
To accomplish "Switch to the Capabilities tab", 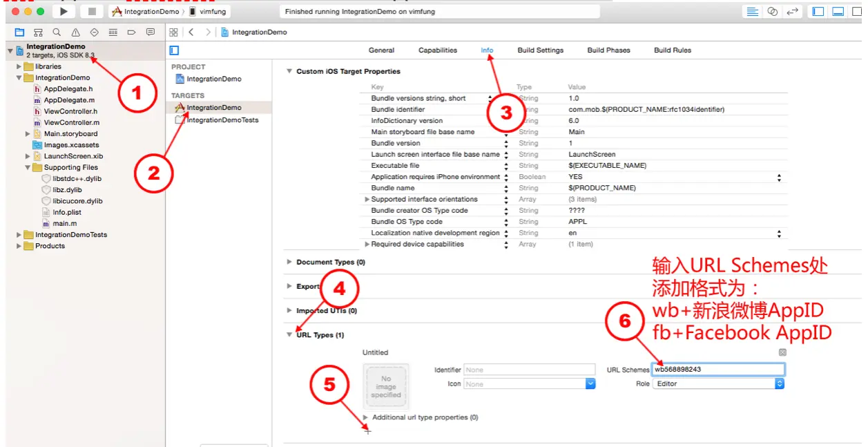I will coord(438,50).
